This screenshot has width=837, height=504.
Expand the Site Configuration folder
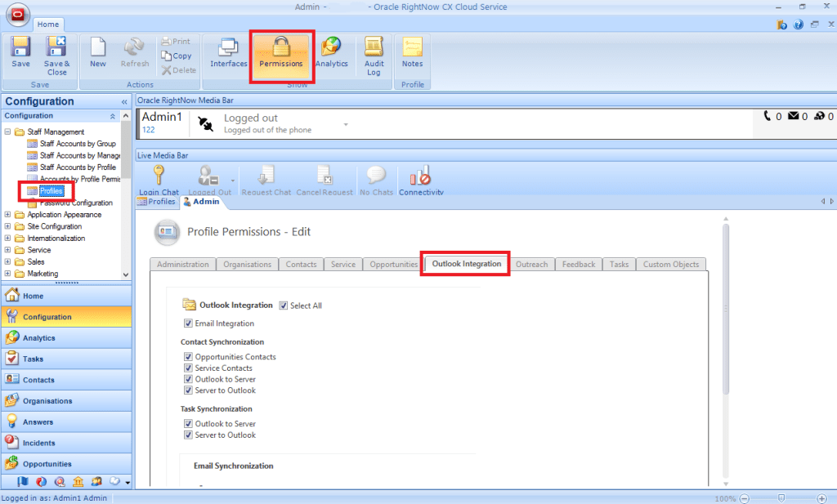click(x=8, y=226)
